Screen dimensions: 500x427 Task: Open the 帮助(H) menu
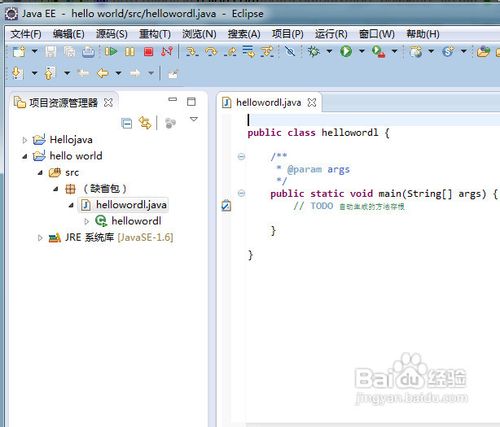point(423,34)
